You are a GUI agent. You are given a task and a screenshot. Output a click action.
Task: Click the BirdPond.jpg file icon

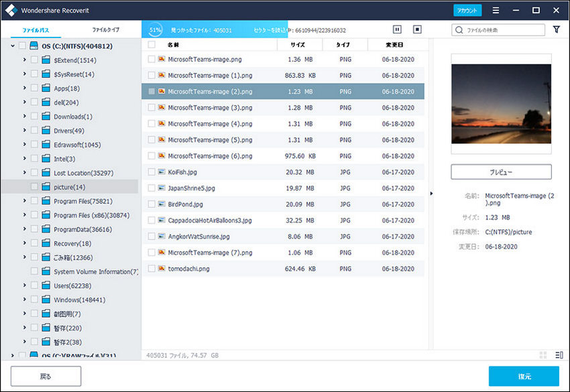click(162, 204)
